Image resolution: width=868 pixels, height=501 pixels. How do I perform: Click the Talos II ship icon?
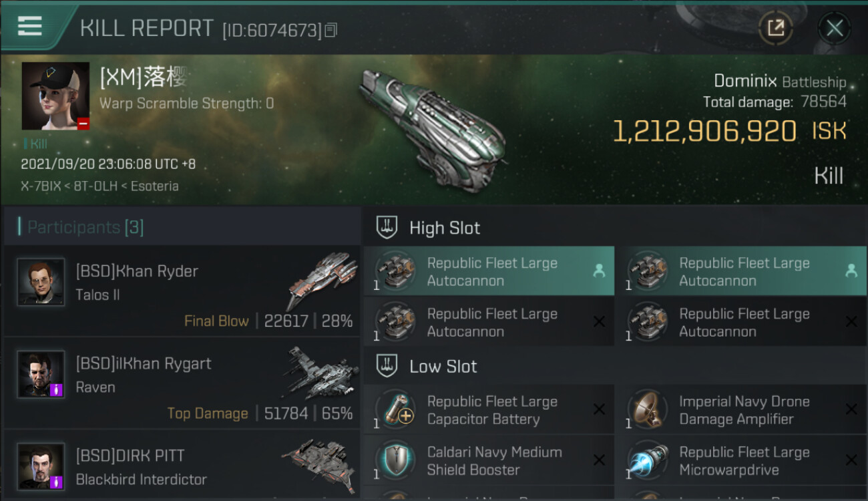[322, 279]
